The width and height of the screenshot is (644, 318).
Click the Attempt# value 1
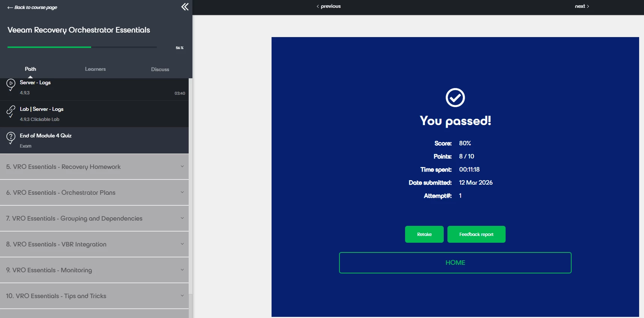click(460, 196)
